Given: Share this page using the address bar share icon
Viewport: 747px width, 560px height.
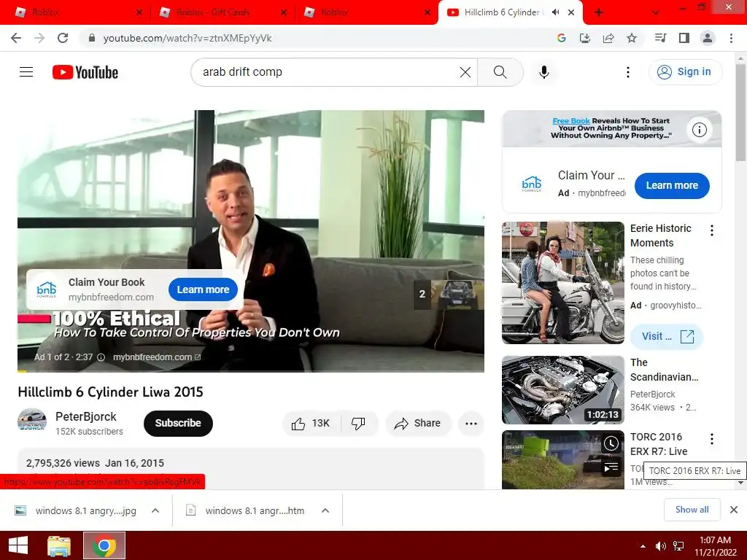Looking at the screenshot, I should coord(608,38).
